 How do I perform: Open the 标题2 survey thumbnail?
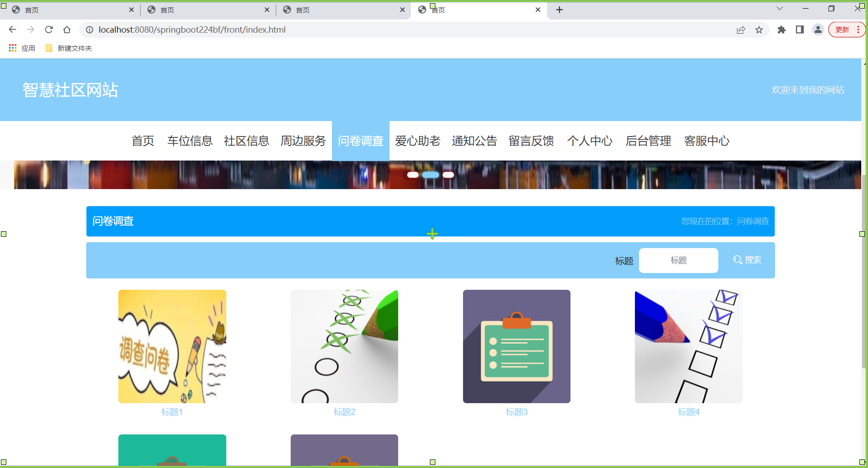click(344, 346)
